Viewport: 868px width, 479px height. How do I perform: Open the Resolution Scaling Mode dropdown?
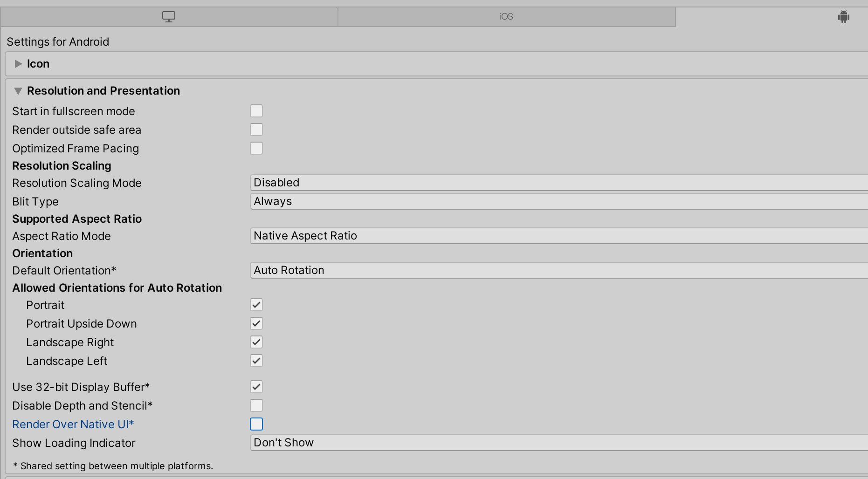(x=559, y=183)
